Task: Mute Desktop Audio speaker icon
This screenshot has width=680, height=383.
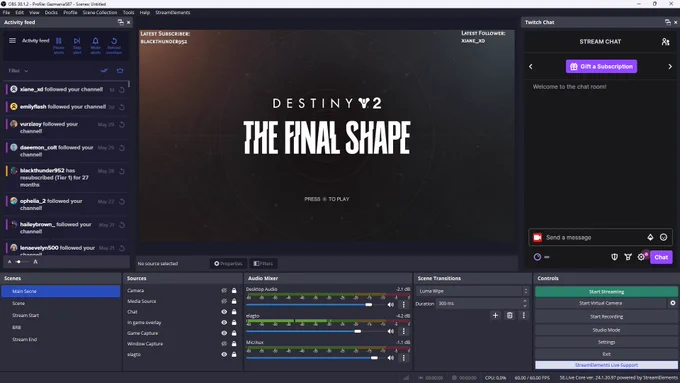Action: tap(391, 304)
